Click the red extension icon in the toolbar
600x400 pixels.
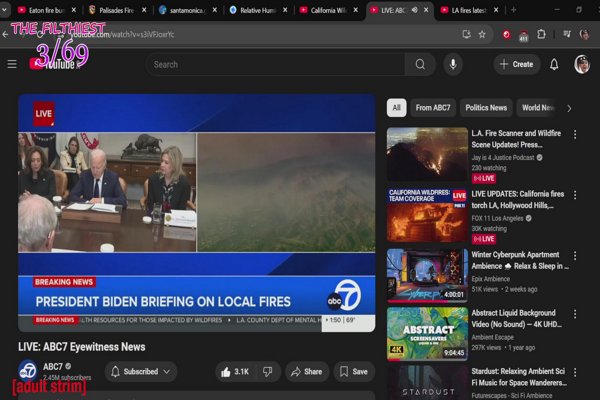506,35
